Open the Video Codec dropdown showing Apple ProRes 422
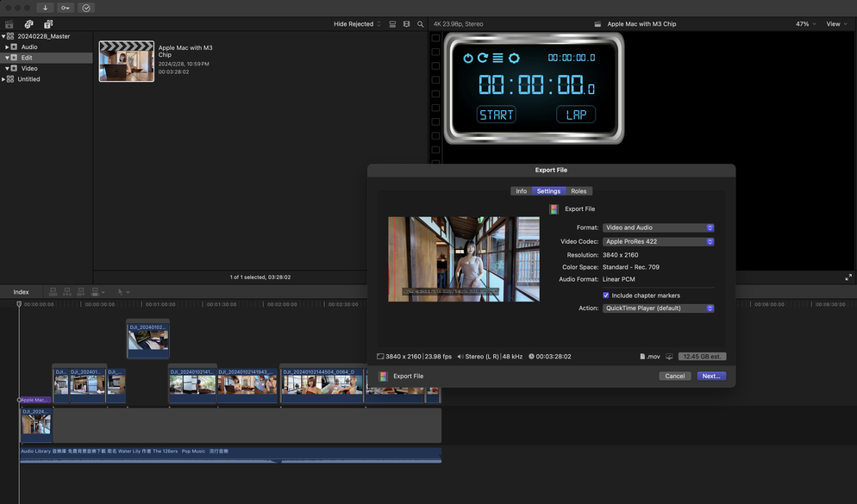 click(658, 241)
